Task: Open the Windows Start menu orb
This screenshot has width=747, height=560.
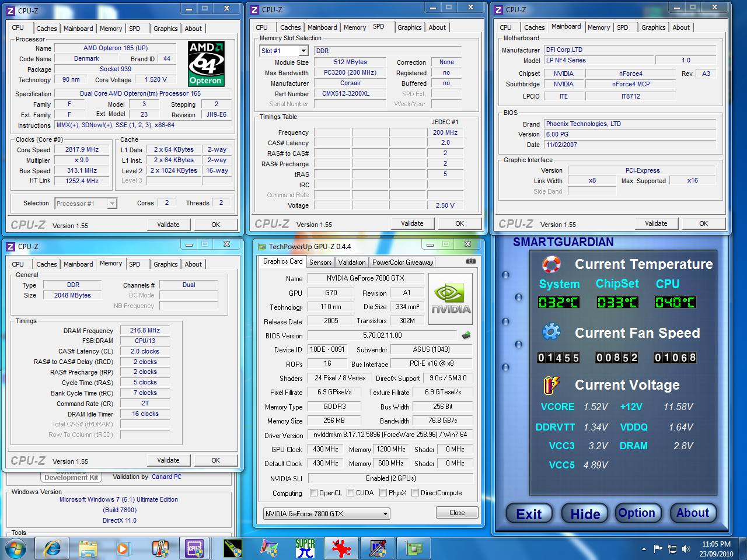Action: pos(16,549)
